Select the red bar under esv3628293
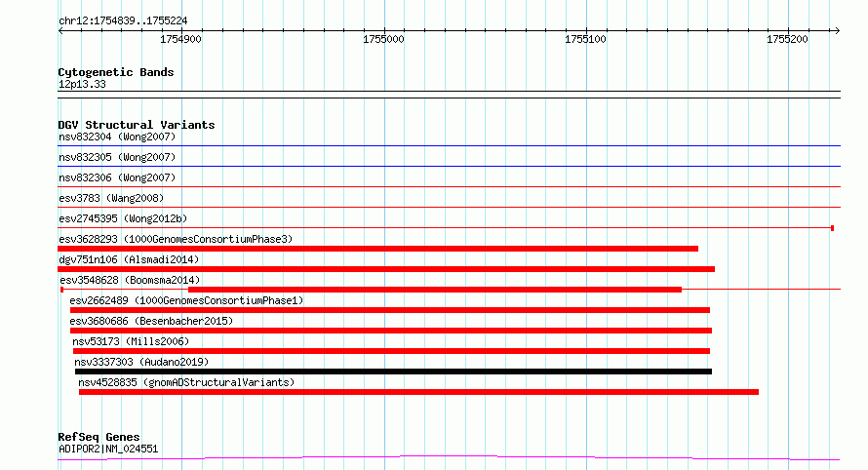Viewport: 868px width, 470px height. click(377, 249)
